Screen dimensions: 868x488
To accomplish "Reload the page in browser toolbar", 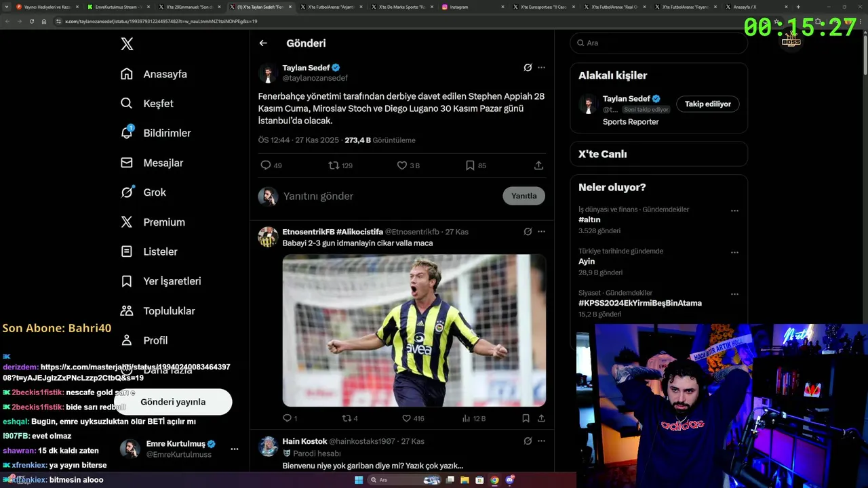I will click(31, 22).
